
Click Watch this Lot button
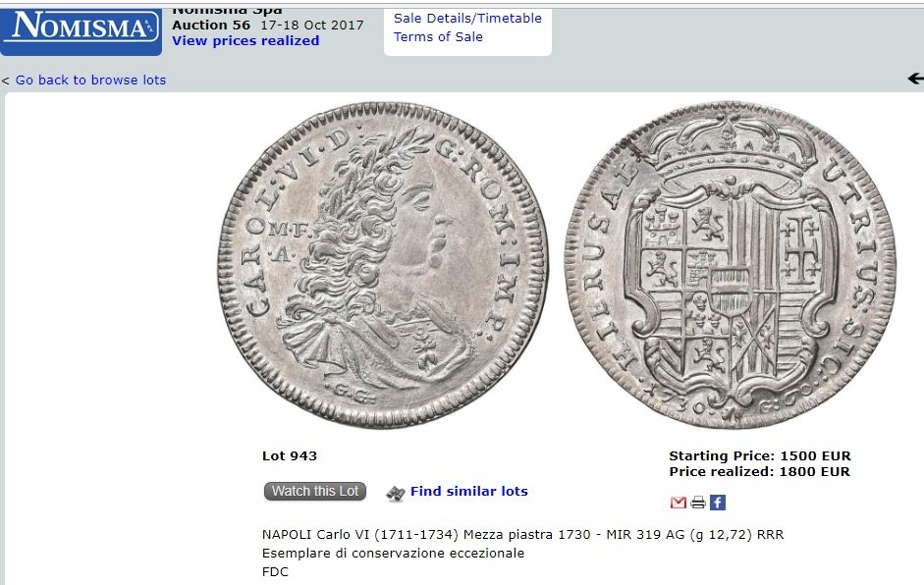314,491
